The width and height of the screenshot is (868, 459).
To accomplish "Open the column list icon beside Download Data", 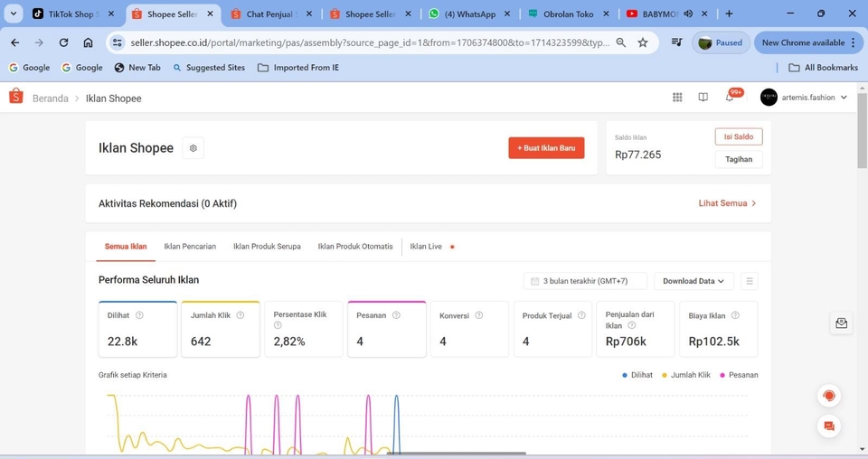I will [x=750, y=281].
